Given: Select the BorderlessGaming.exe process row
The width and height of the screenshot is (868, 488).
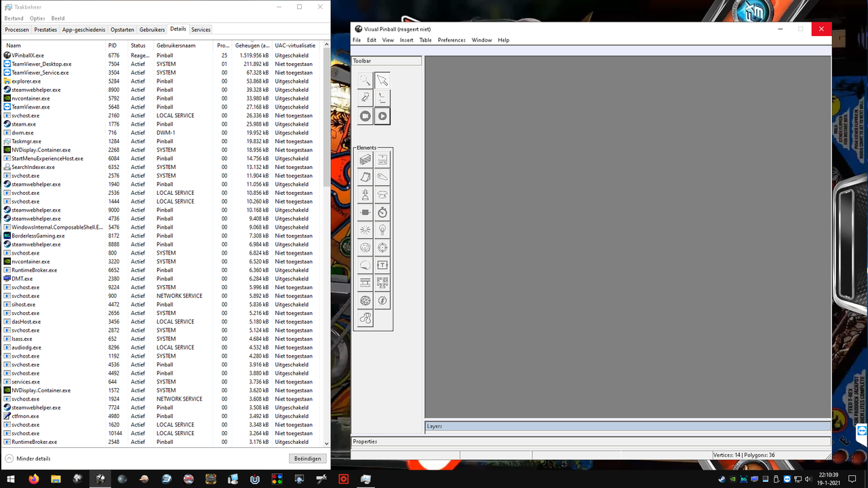Looking at the screenshot, I should [161, 236].
